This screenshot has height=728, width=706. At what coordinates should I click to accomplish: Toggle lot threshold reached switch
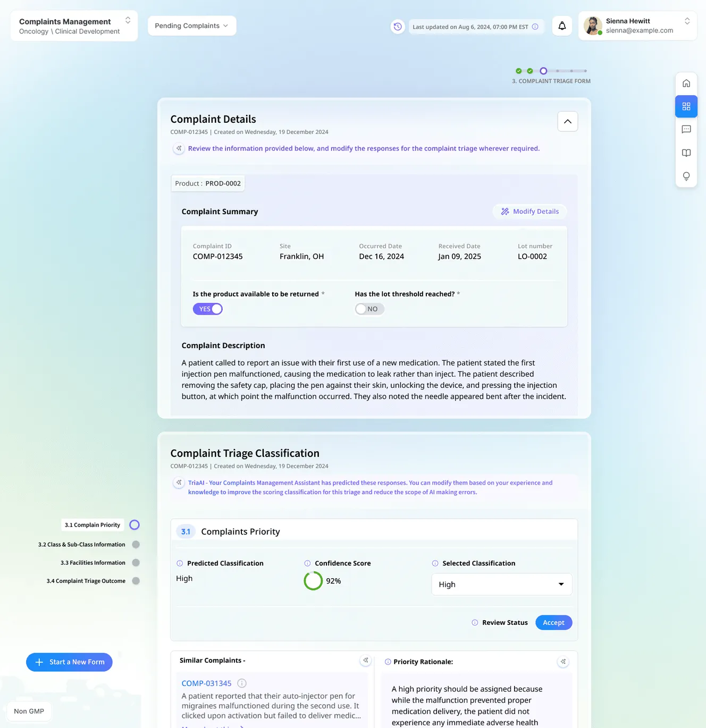coord(369,309)
